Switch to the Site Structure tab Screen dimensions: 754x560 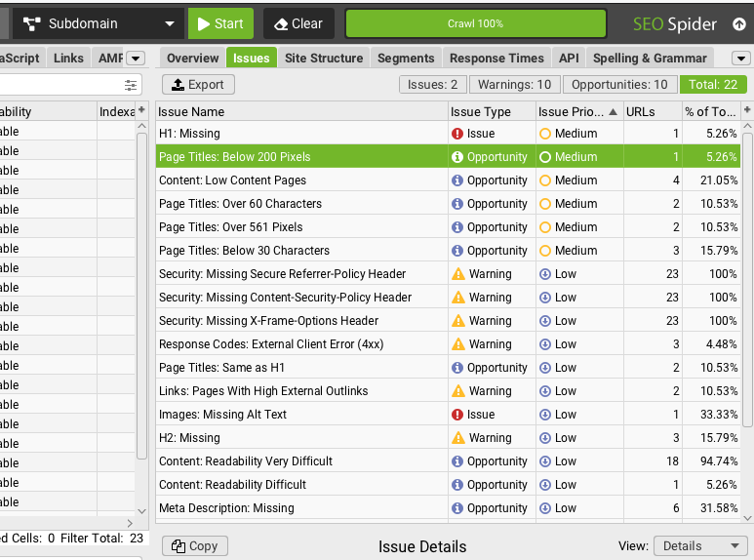tap(324, 59)
